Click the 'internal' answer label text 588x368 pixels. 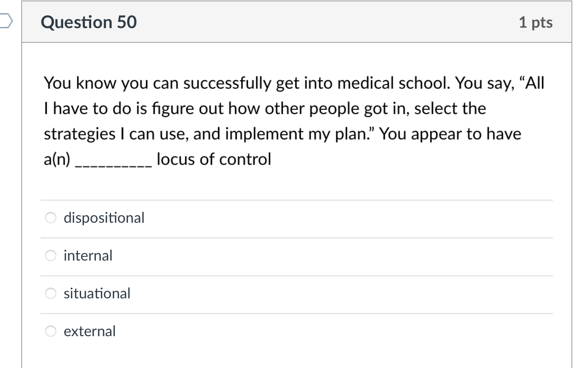pyautogui.click(x=88, y=255)
